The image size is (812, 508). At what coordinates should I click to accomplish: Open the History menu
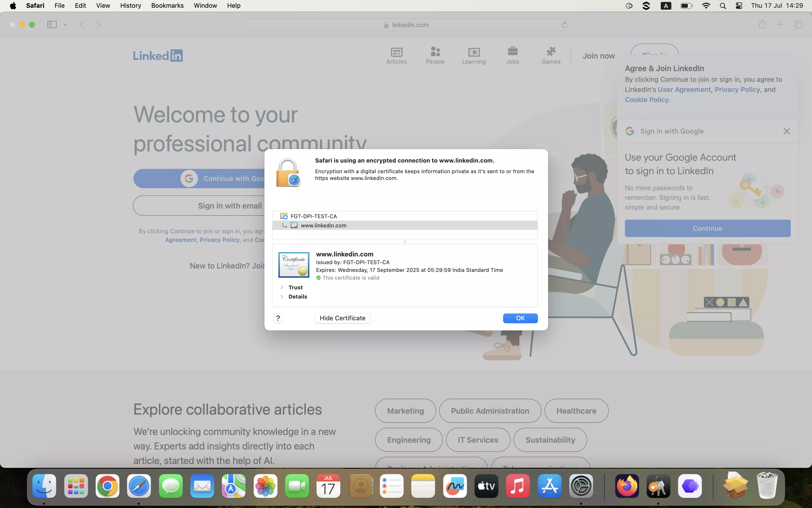(130, 6)
